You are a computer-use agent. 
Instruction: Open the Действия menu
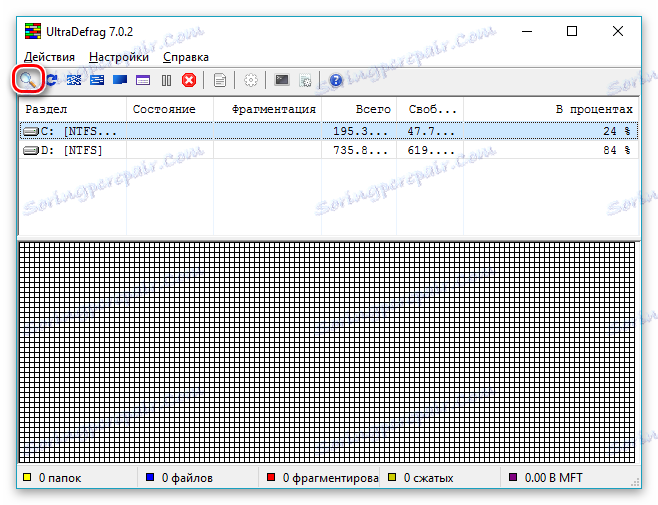tap(49, 57)
